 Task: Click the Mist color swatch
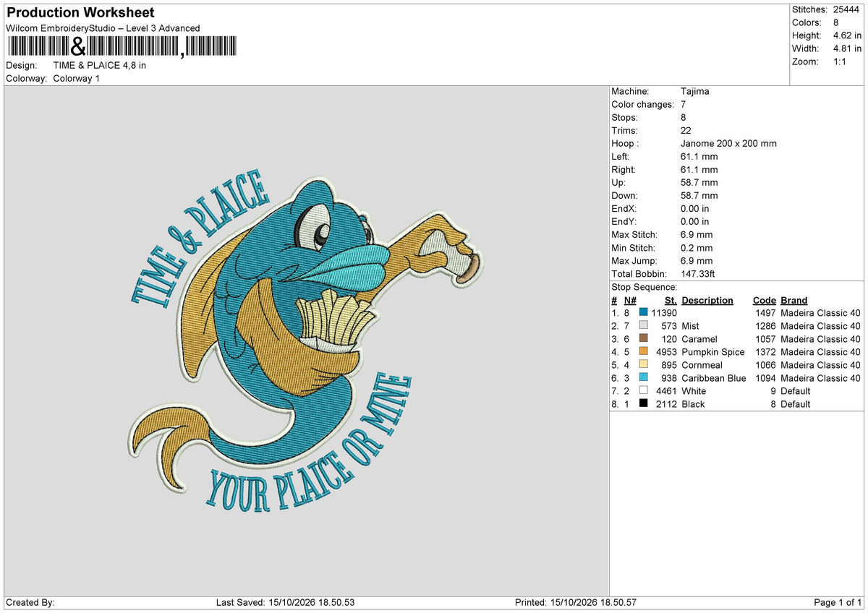pos(643,326)
